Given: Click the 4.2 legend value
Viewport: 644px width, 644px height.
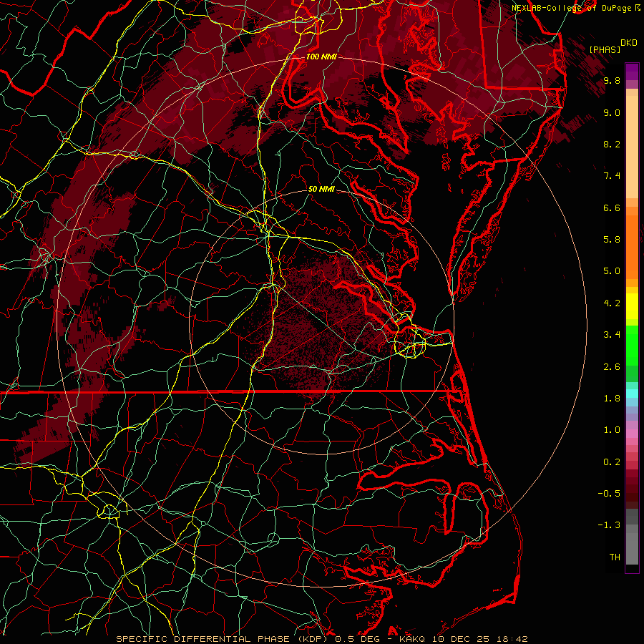Looking at the screenshot, I should point(612,303).
